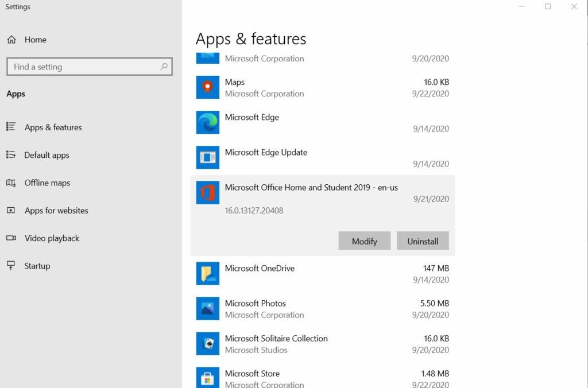Click the magnifier icon in search box
The image size is (588, 388).
[164, 67]
